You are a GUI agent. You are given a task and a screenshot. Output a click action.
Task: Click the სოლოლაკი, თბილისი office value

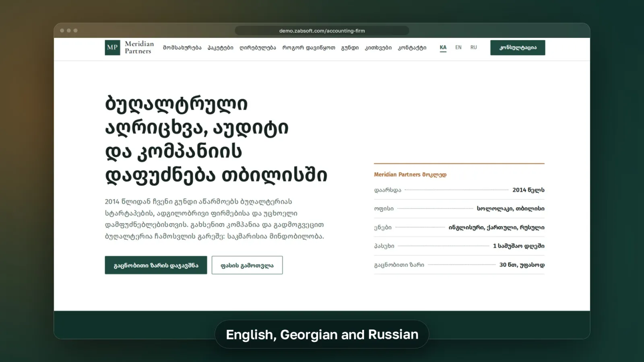[x=510, y=208]
